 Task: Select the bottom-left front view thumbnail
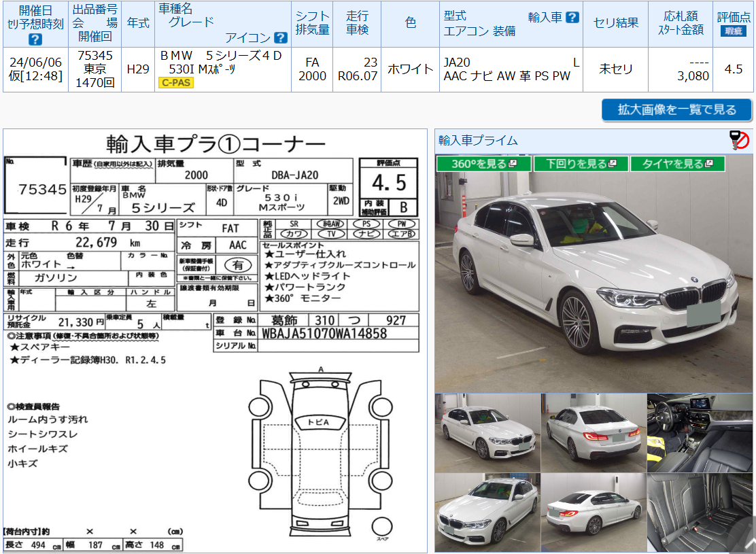pyautogui.click(x=487, y=513)
